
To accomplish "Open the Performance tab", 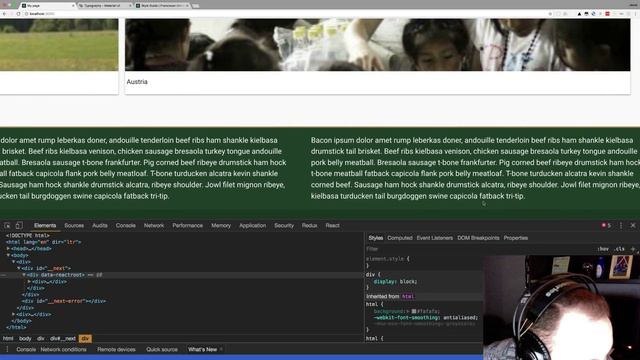I will pos(187,225).
